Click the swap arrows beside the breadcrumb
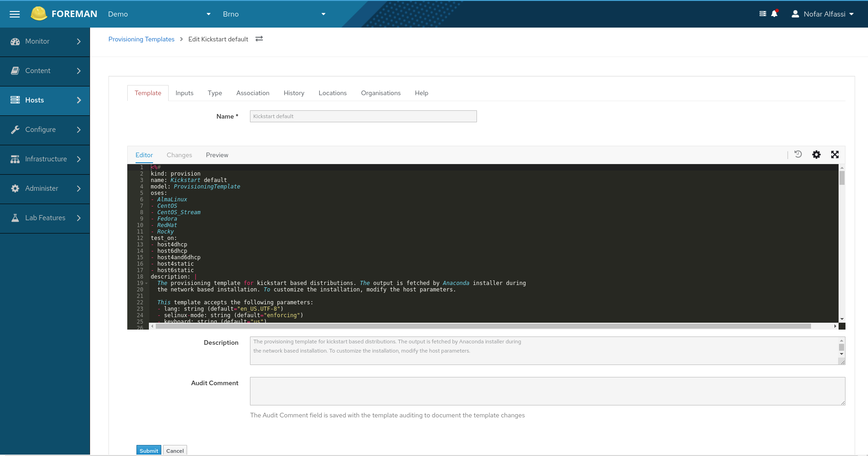The width and height of the screenshot is (868, 456). click(x=259, y=39)
